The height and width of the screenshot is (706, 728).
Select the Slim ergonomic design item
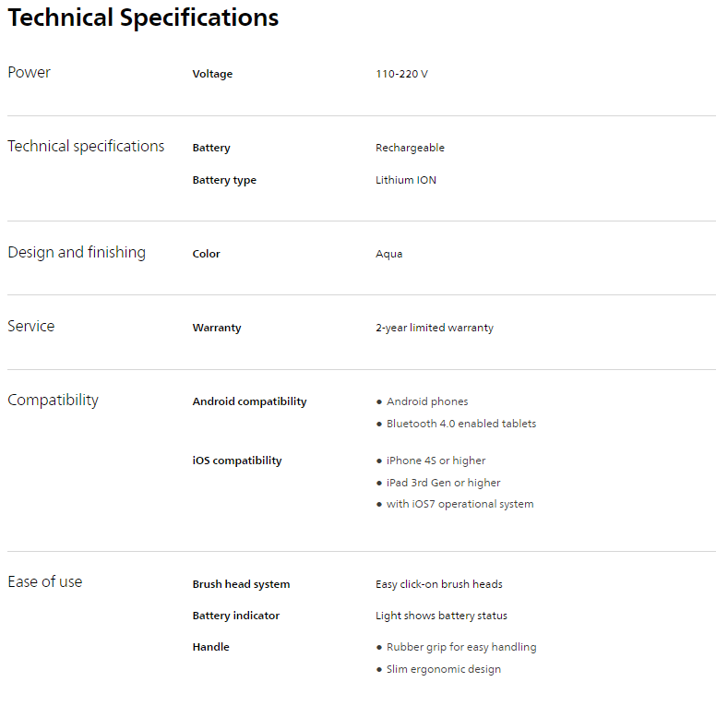click(443, 669)
